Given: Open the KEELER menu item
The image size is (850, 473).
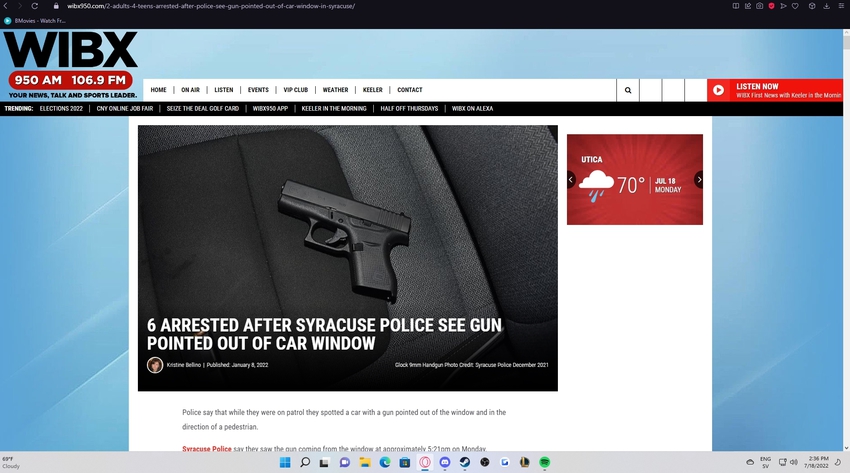Looking at the screenshot, I should [x=372, y=90].
